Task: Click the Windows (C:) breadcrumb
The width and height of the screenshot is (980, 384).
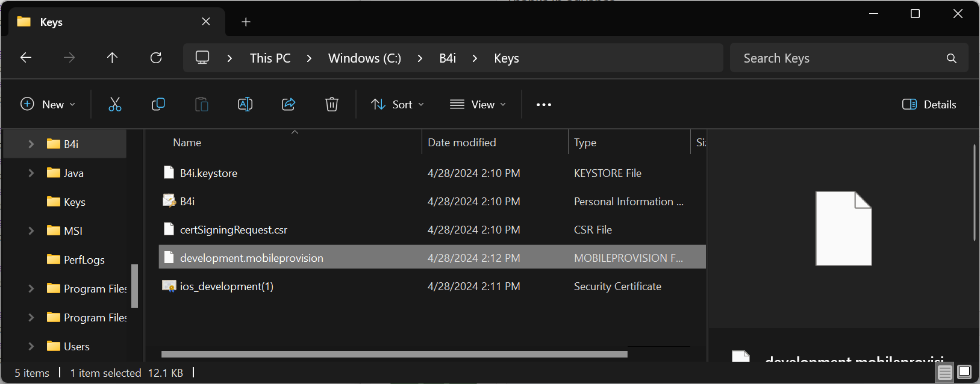Action: point(364,58)
